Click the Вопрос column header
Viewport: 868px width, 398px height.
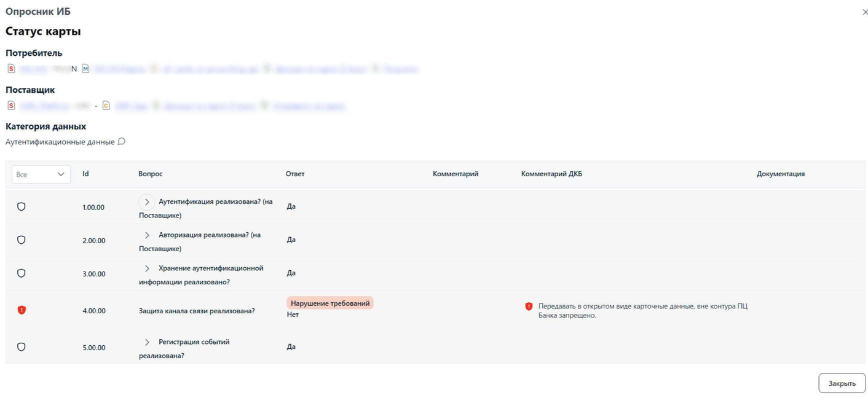[x=151, y=174]
